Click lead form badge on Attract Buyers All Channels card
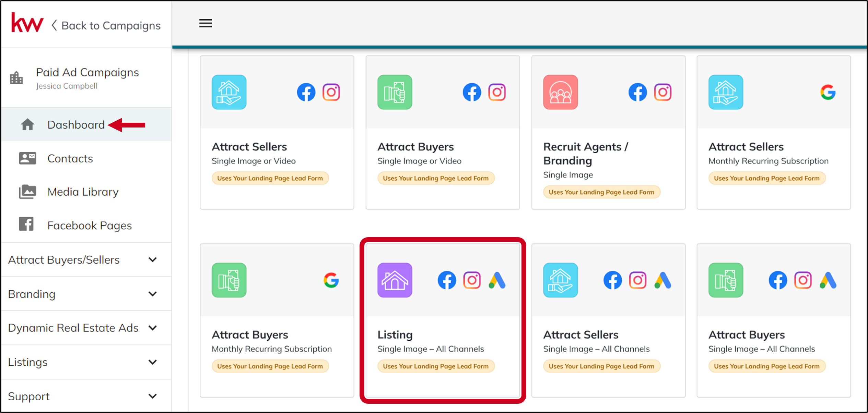 click(767, 366)
